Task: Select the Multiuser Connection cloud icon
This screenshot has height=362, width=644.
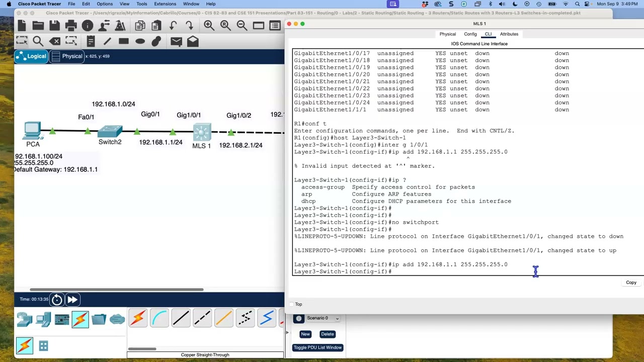Action: 117,319
